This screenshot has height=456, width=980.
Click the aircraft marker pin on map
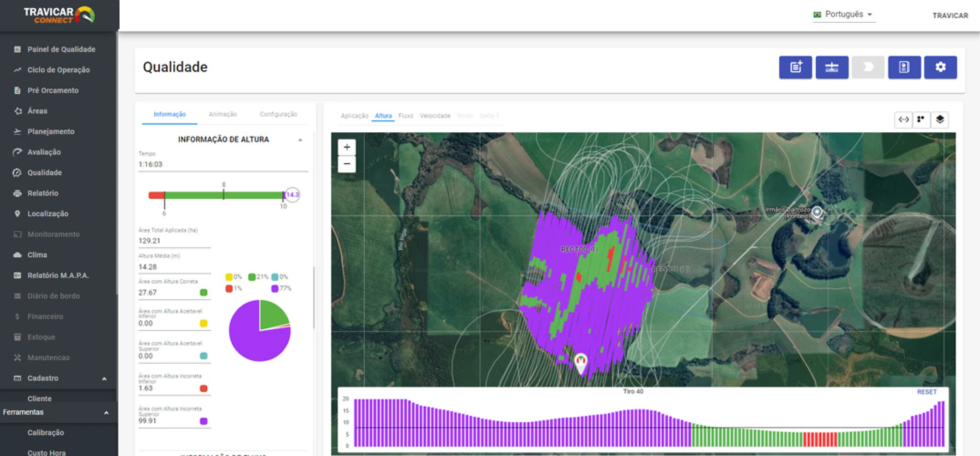pyautogui.click(x=580, y=363)
